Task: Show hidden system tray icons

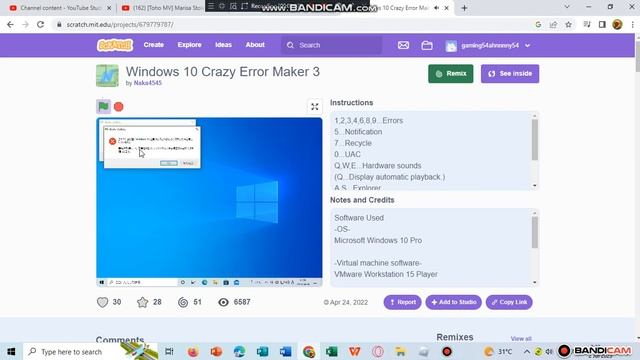Action: pos(527,351)
